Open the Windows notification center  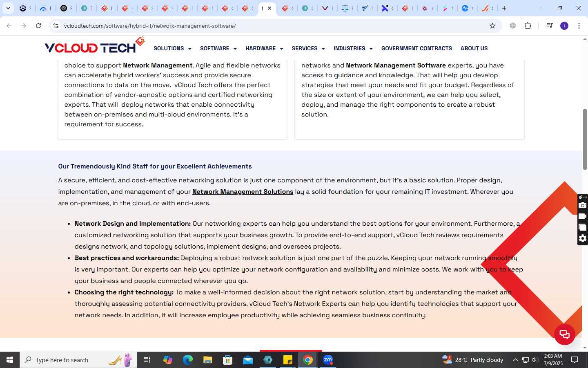tap(575, 360)
